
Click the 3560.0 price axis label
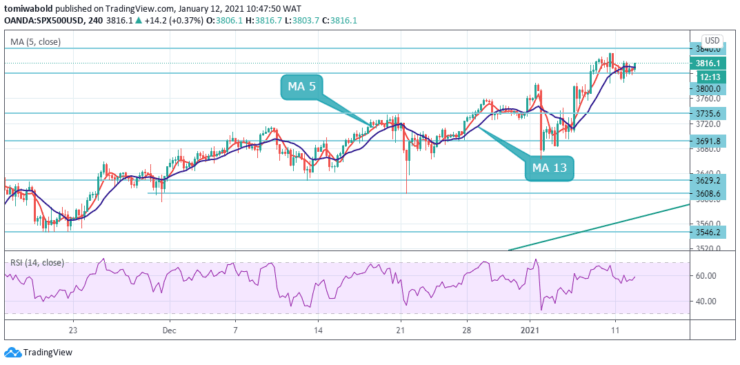coord(707,223)
